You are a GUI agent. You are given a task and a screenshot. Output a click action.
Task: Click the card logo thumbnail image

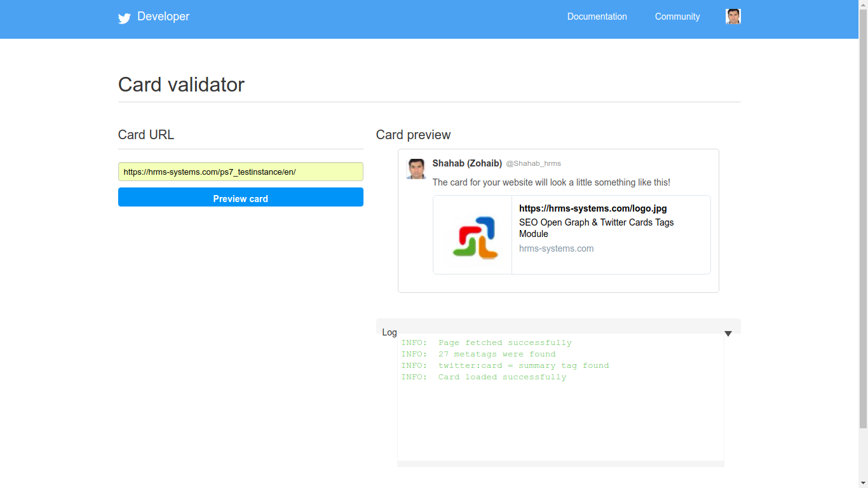[473, 235]
